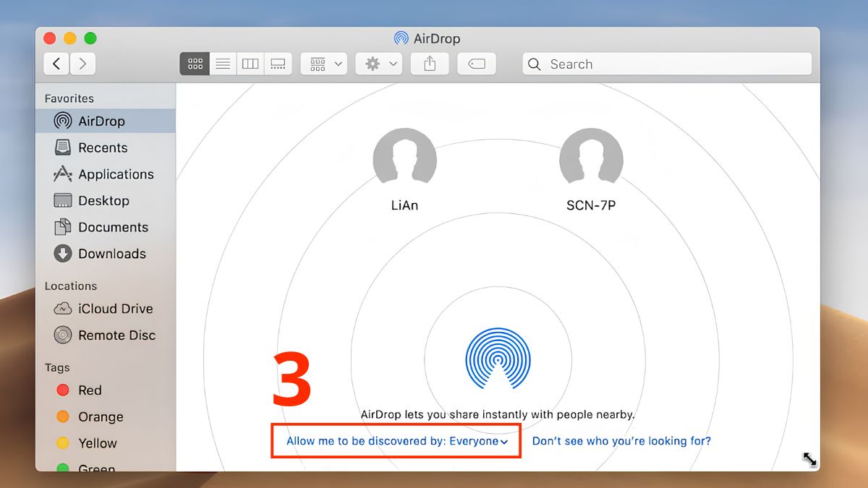Open Applications in the sidebar

click(x=106, y=174)
